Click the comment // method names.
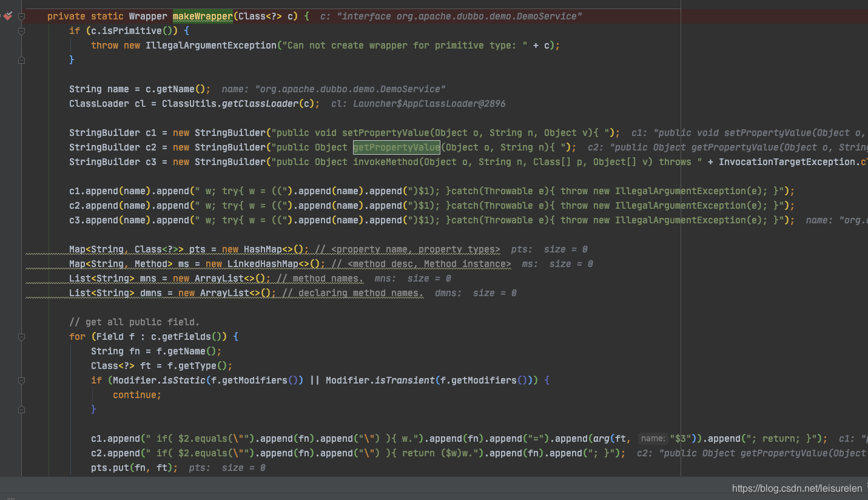This screenshot has width=868, height=500. pyautogui.click(x=320, y=279)
